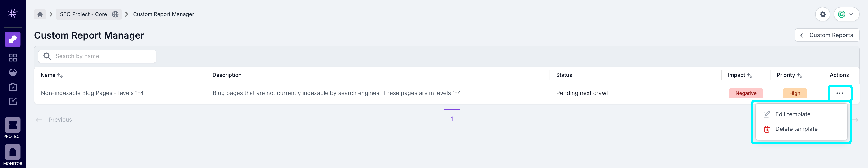Click the app logo in the sidebar
This screenshot has height=168, width=868.
[13, 14]
